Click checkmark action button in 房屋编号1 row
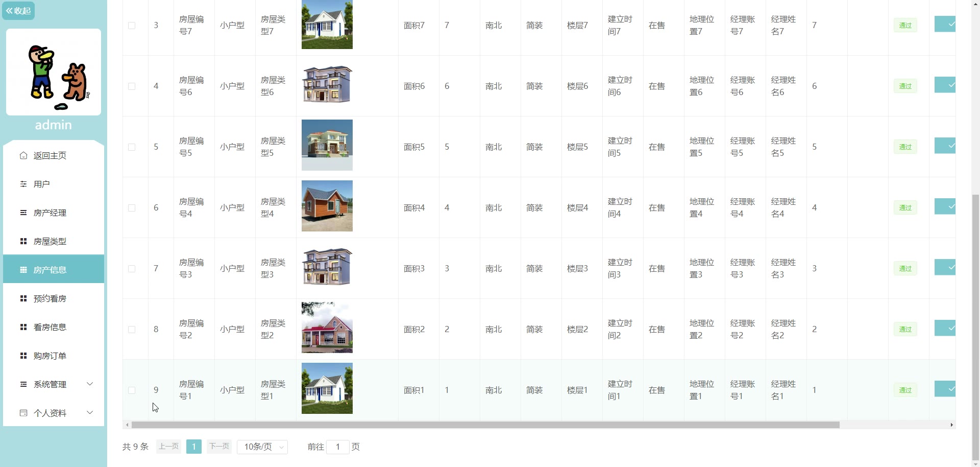Viewport: 980px width, 467px height. tap(945, 389)
